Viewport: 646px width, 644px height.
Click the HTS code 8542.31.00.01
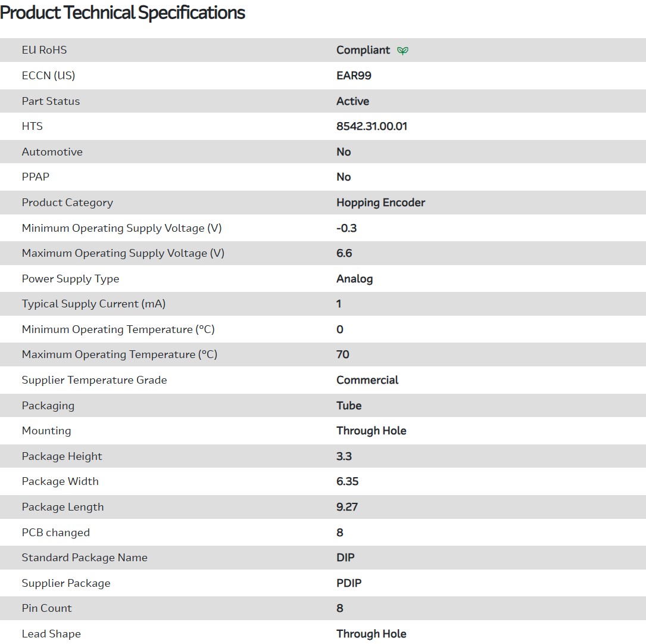[x=372, y=126]
